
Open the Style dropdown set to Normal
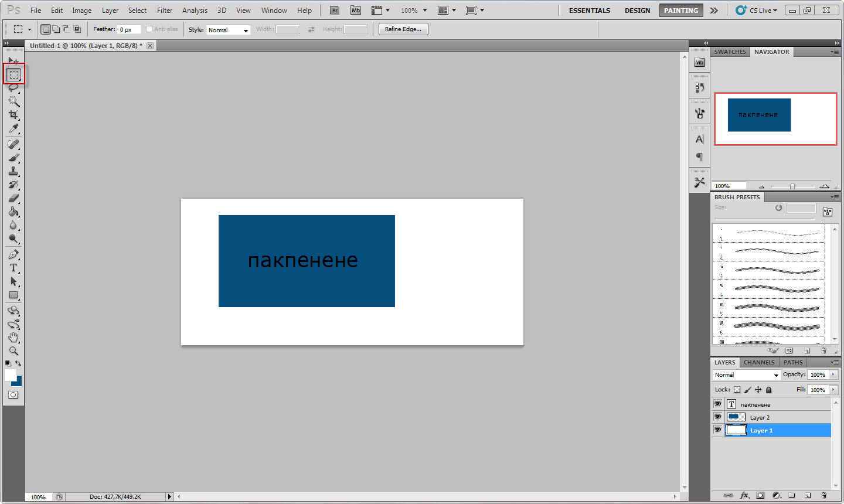(x=228, y=30)
